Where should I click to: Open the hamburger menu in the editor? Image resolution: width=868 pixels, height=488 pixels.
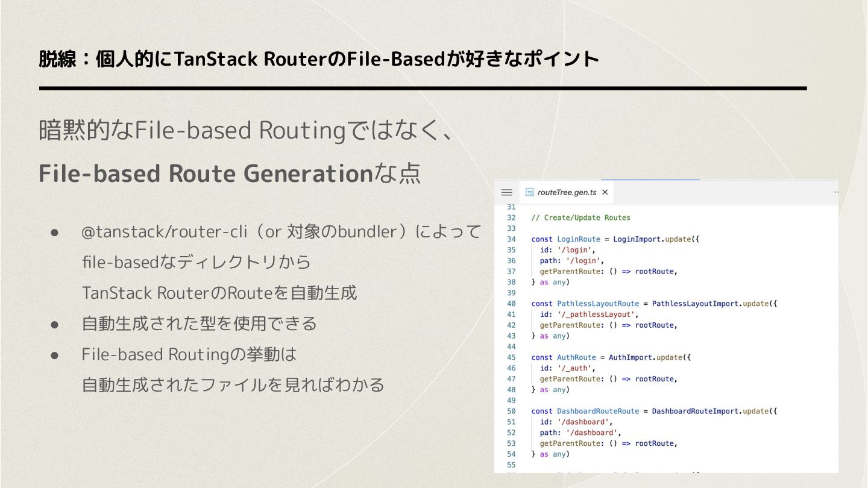(507, 193)
